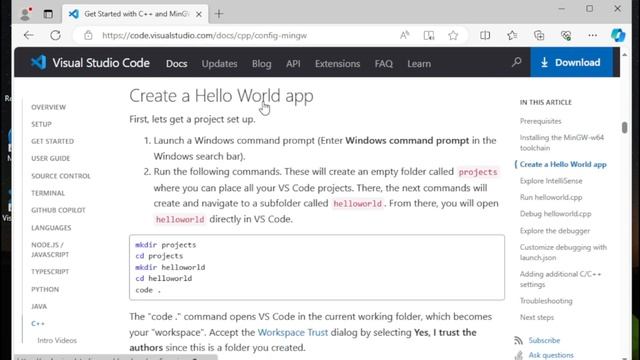The image size is (640, 360).
Task: Open the tab actions menu icon
Action: (48, 14)
